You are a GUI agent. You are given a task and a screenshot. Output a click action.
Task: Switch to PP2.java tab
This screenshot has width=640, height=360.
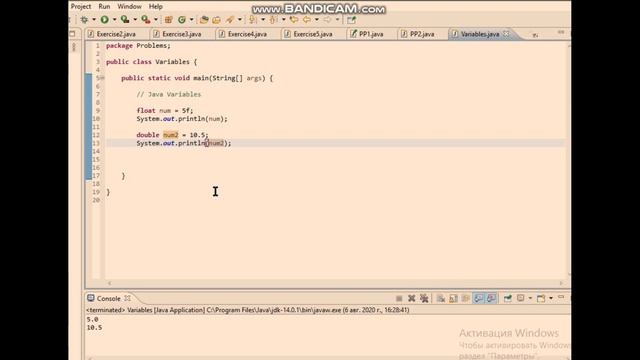[x=422, y=34]
